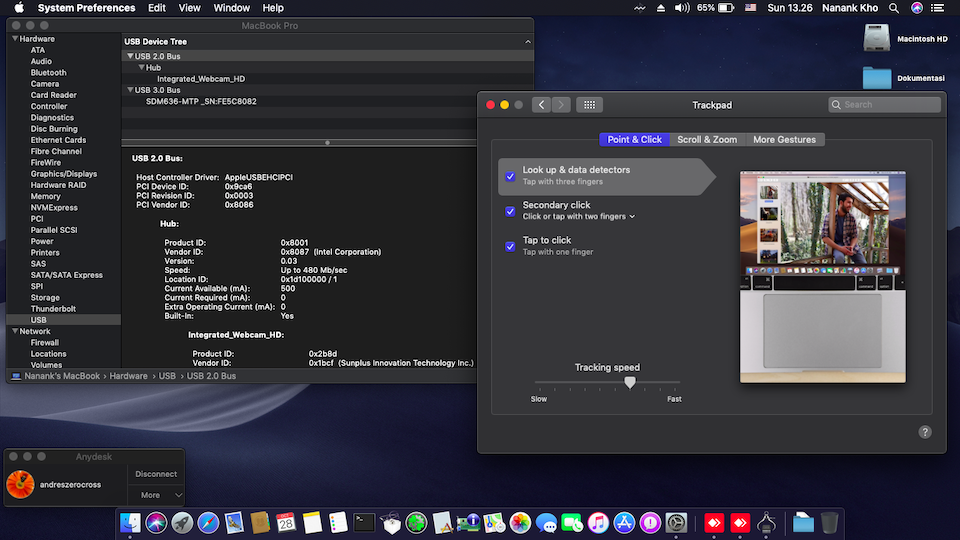Switch to the Scroll & Zoom tab

[706, 140]
